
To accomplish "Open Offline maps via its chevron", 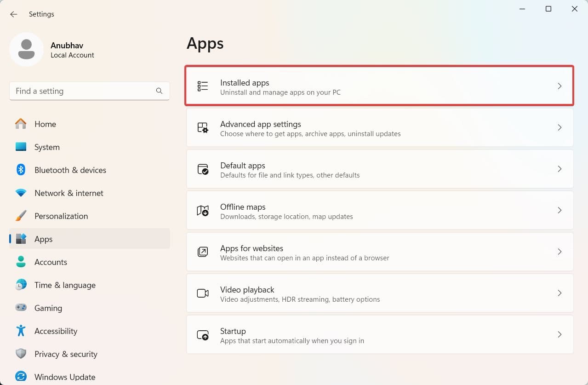I will [x=559, y=210].
